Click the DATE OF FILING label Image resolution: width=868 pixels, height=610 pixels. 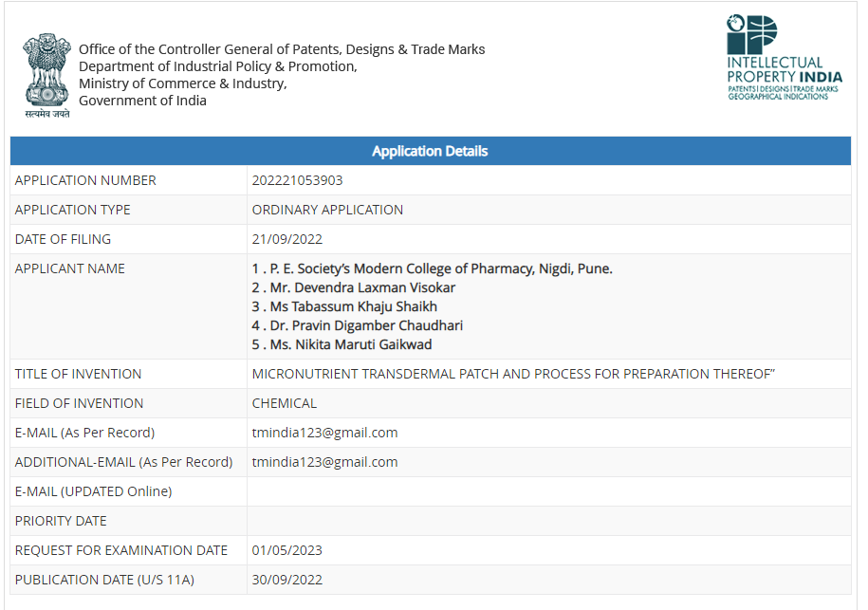[x=63, y=239]
